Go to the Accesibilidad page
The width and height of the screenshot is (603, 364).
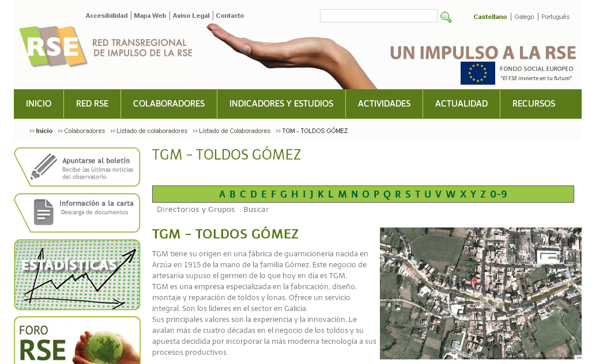107,16
